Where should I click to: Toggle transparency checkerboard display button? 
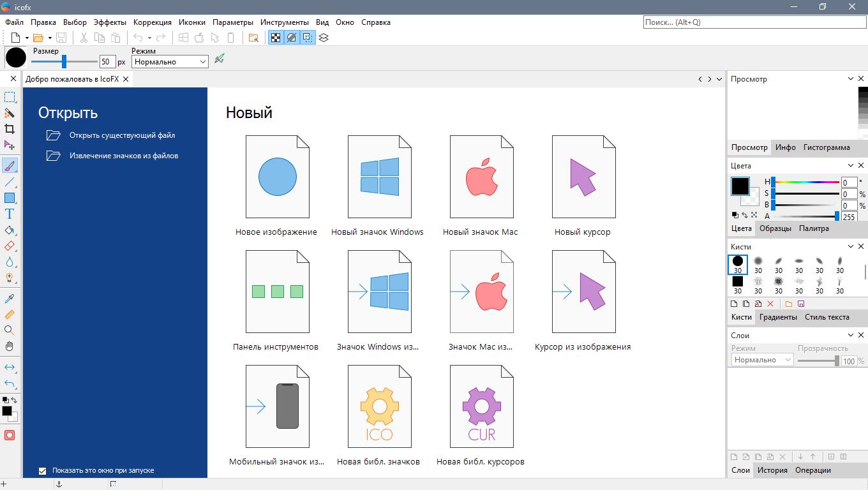[x=276, y=38]
